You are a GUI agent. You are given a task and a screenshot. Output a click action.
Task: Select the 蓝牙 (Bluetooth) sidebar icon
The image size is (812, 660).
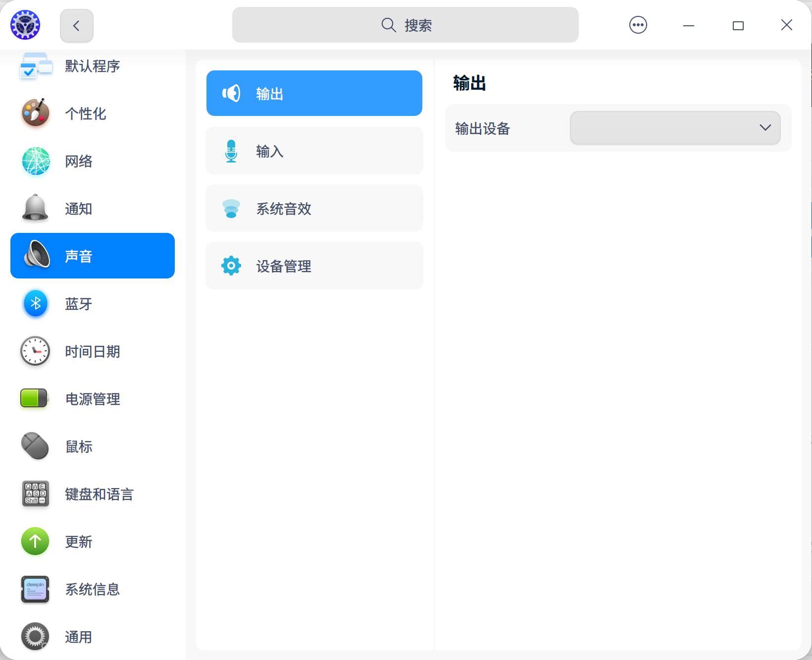point(35,304)
